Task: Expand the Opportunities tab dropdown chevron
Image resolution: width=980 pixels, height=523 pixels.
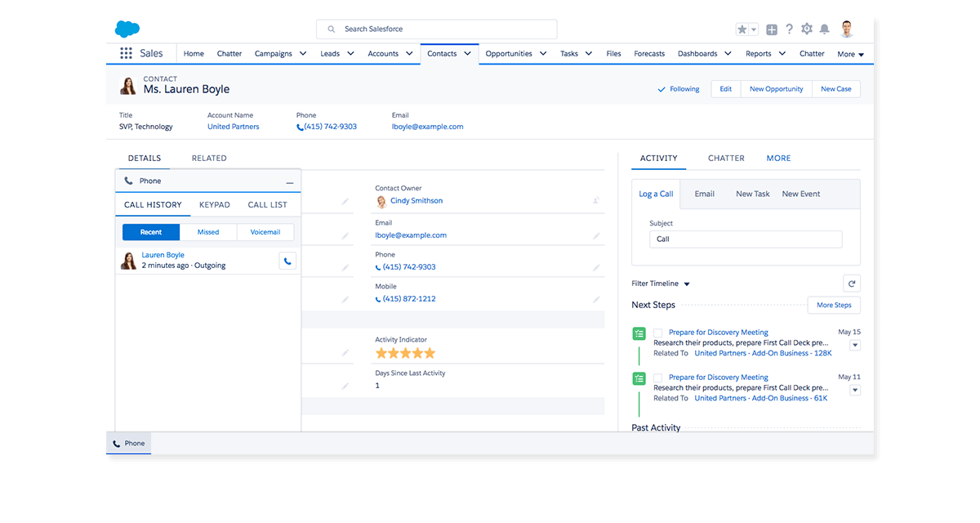Action: [x=543, y=54]
